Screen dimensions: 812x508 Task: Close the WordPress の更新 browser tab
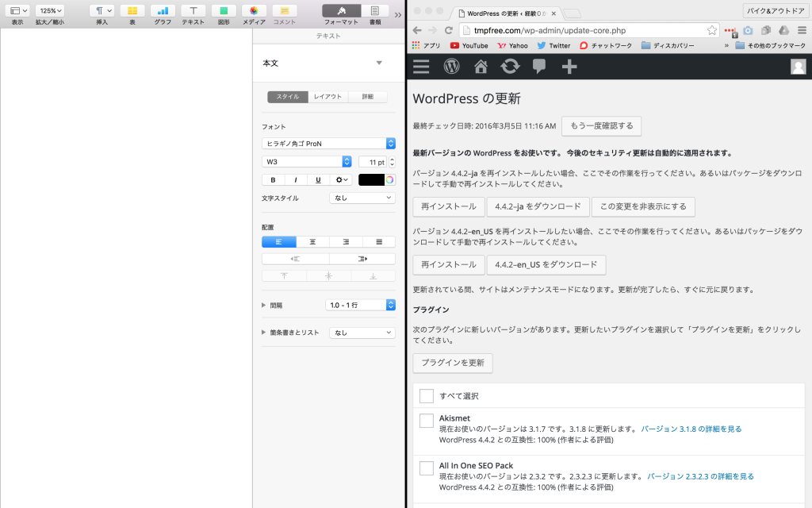pyautogui.click(x=553, y=13)
